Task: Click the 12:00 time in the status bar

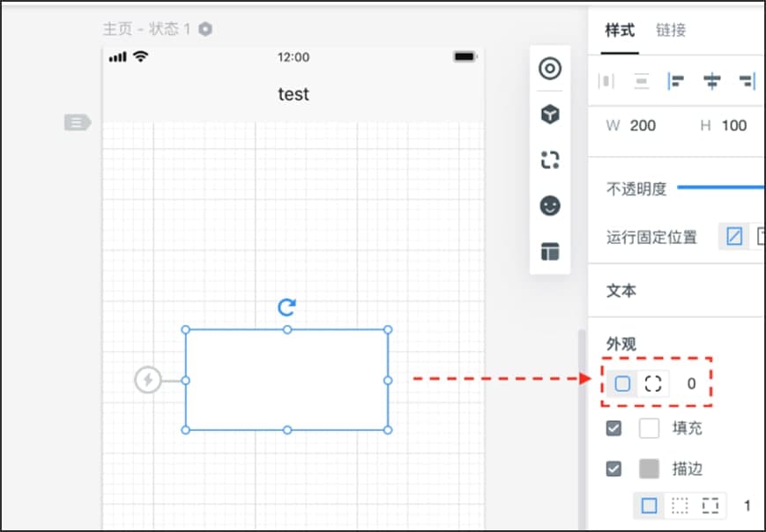Action: pos(294,57)
